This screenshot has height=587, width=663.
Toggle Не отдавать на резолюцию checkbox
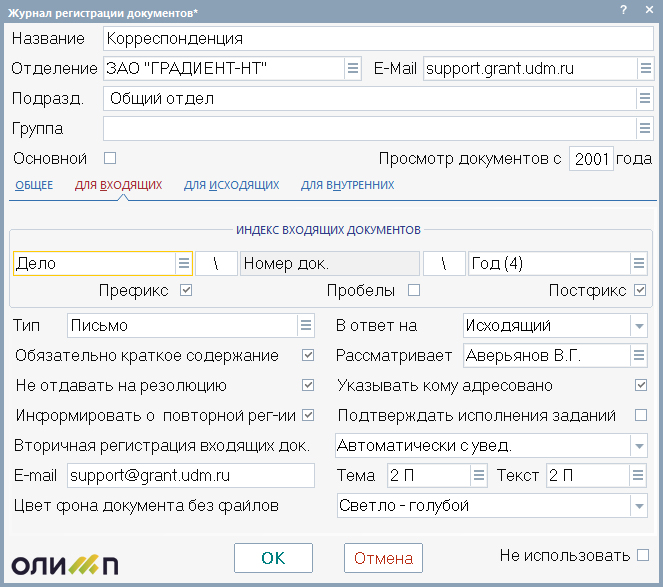click(308, 385)
